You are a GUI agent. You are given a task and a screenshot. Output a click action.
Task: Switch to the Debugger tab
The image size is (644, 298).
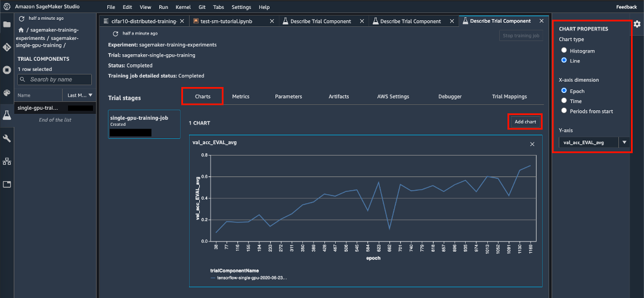[450, 97]
